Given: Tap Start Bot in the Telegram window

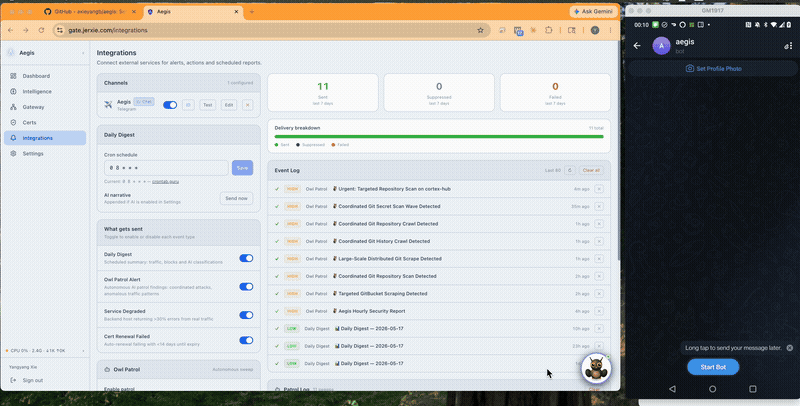Looking at the screenshot, I should tap(713, 367).
